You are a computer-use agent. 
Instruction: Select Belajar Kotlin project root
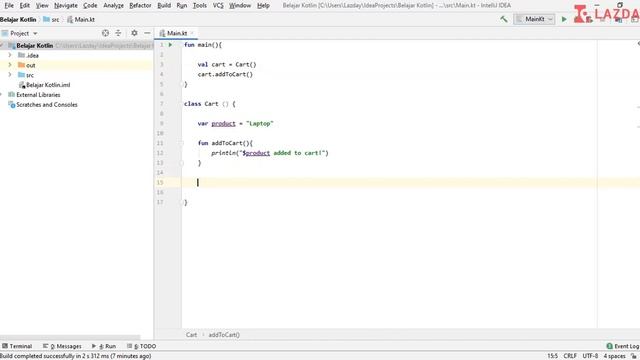(x=35, y=46)
